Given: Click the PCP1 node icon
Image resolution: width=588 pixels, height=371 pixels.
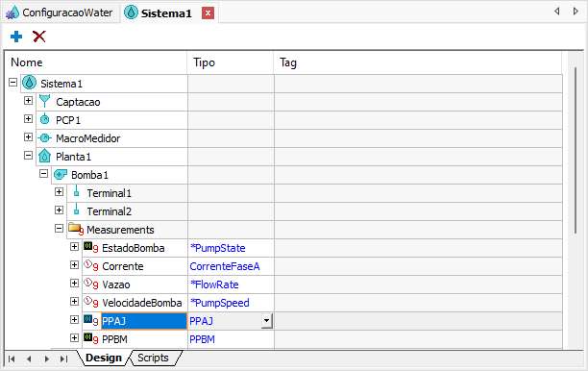Looking at the screenshot, I should [x=44, y=119].
